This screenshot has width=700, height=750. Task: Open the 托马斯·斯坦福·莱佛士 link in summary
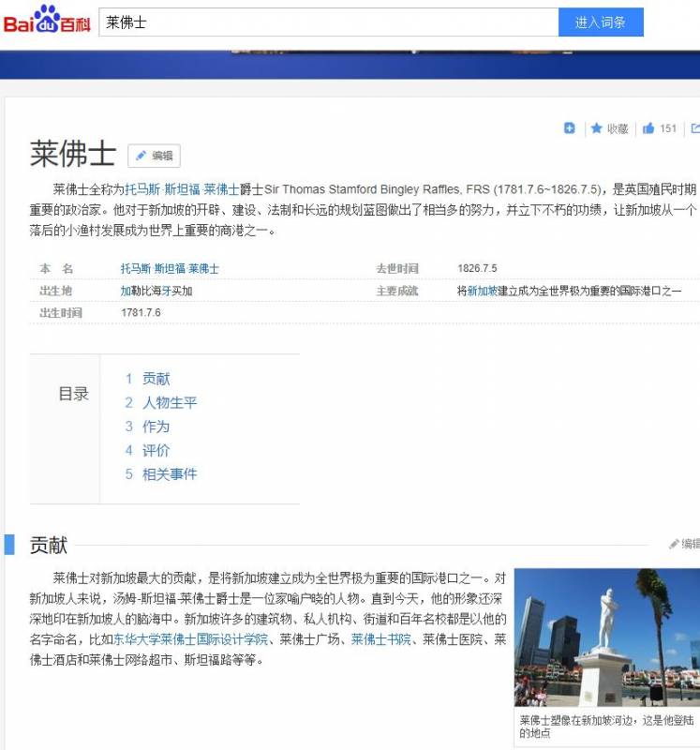click(x=182, y=188)
